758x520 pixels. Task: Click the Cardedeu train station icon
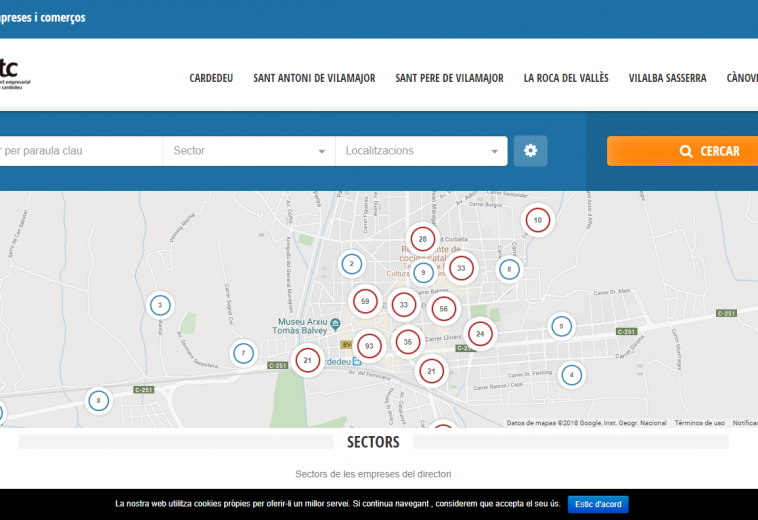point(357,361)
